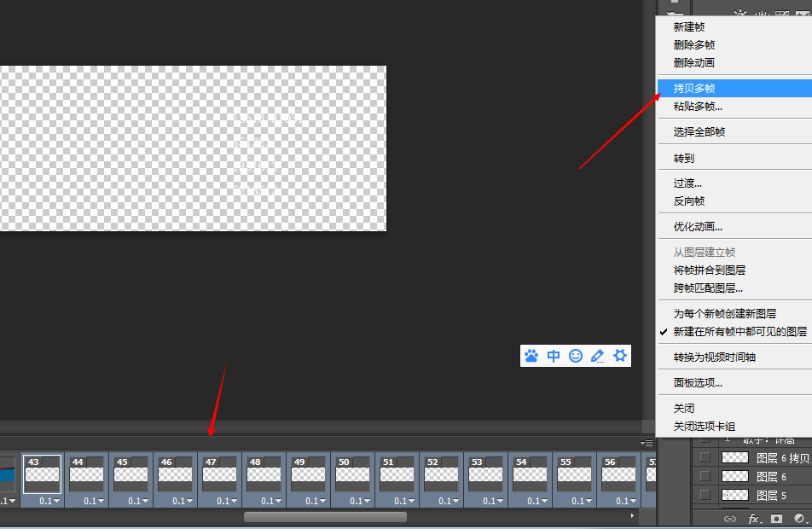Open frame 44 delay time dropdown
The height and width of the screenshot is (529, 812).
pyautogui.click(x=94, y=501)
